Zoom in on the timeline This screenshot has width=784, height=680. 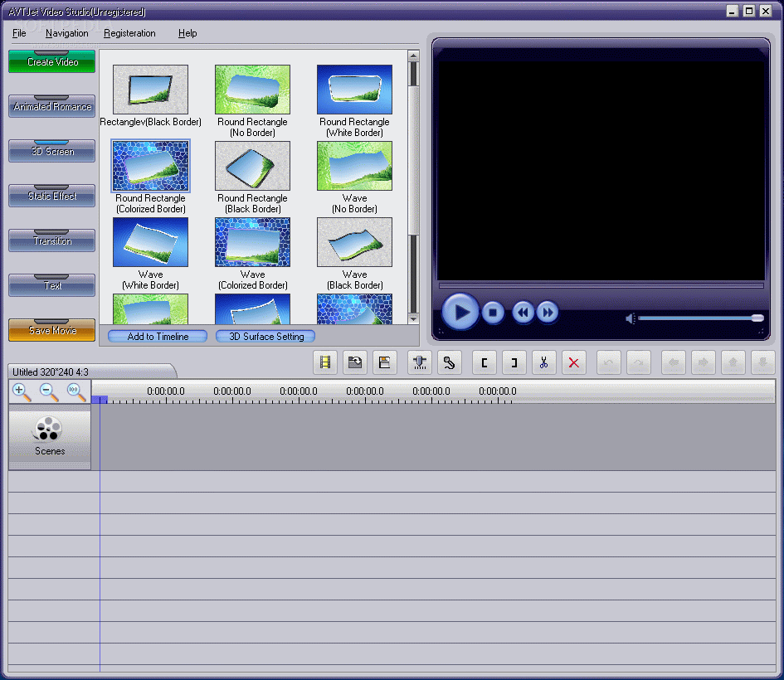pos(22,392)
